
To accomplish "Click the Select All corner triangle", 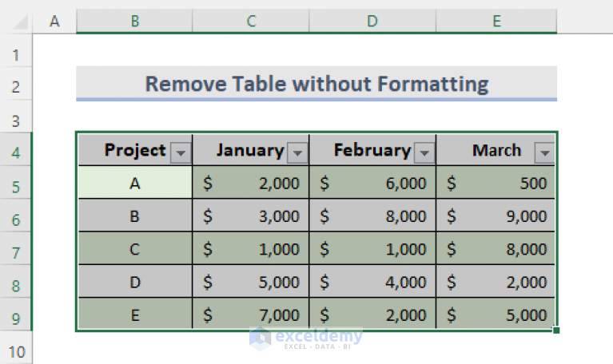I will coord(21,22).
